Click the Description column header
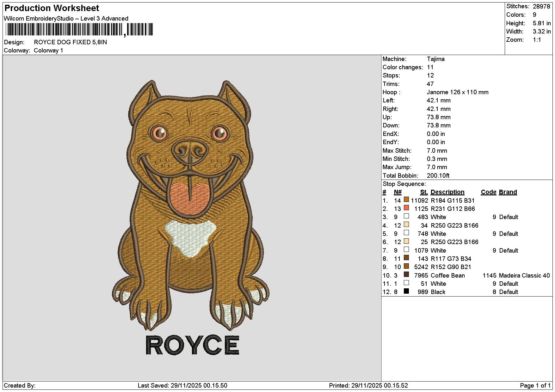The image size is (555, 392). tap(447, 192)
